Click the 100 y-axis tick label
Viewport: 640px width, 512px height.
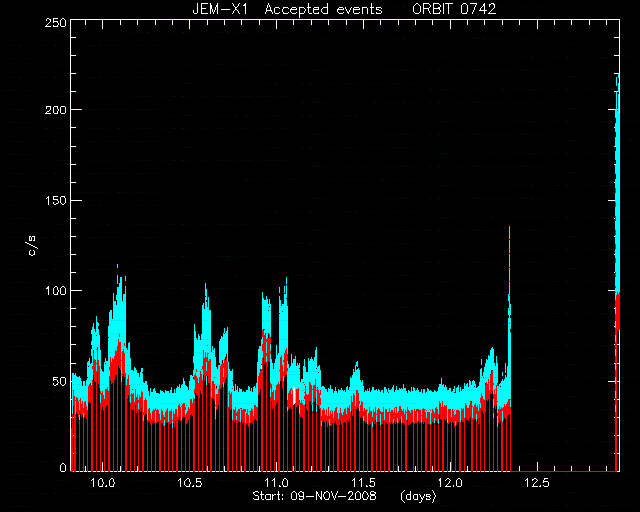pos(55,291)
